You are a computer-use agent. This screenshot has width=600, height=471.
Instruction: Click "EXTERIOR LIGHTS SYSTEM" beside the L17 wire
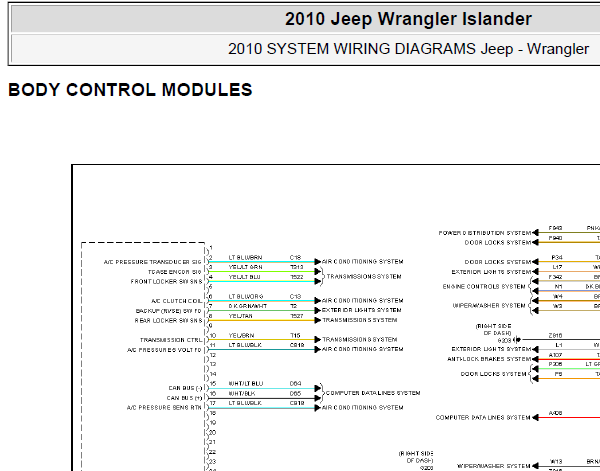pos(491,272)
